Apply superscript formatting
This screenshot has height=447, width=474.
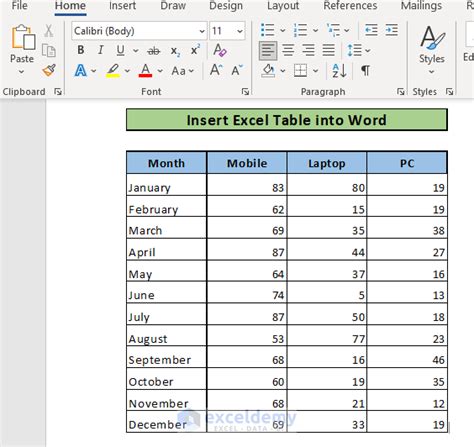(195, 50)
